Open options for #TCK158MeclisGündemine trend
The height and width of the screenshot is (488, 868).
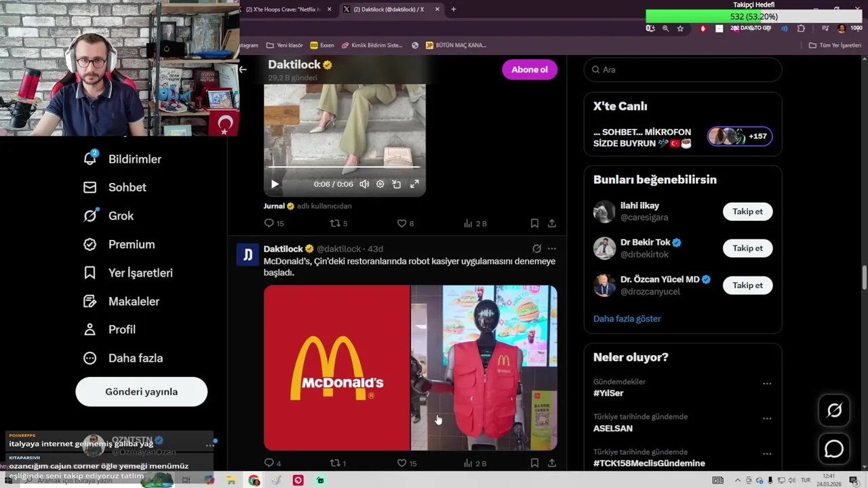(767, 453)
